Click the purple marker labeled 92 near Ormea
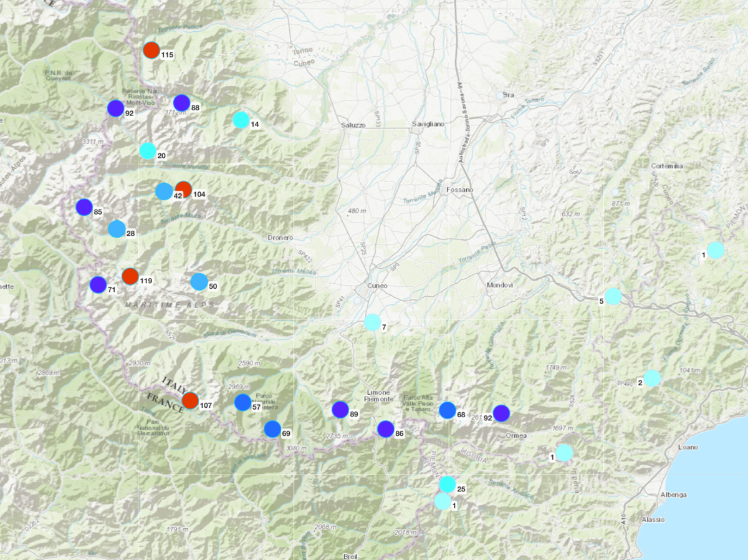The image size is (748, 560). (x=501, y=413)
